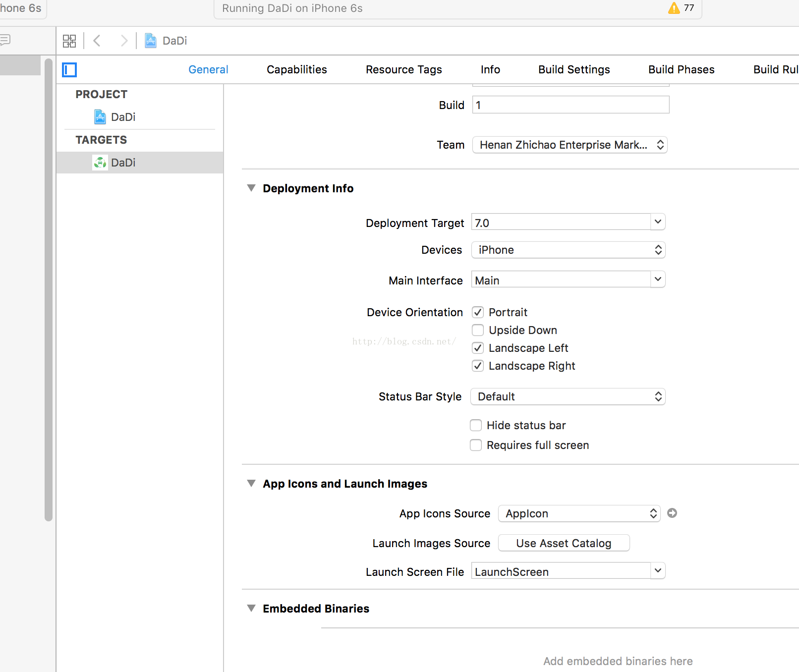Go forward with the right chevron
Screen dimensions: 799x672
pyautogui.click(x=124, y=41)
